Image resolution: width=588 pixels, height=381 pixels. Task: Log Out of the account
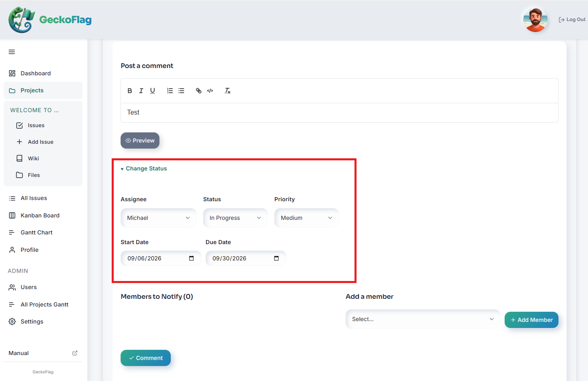click(572, 19)
